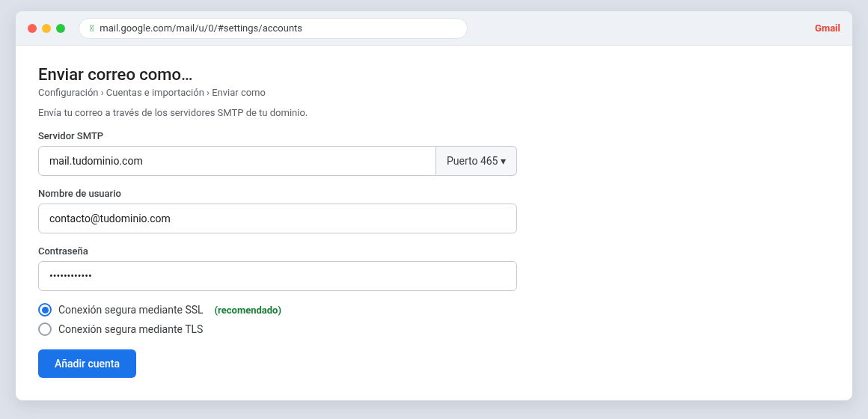Click the Conexión segura mediante TLS text
The image size is (868, 419).
tap(131, 329)
